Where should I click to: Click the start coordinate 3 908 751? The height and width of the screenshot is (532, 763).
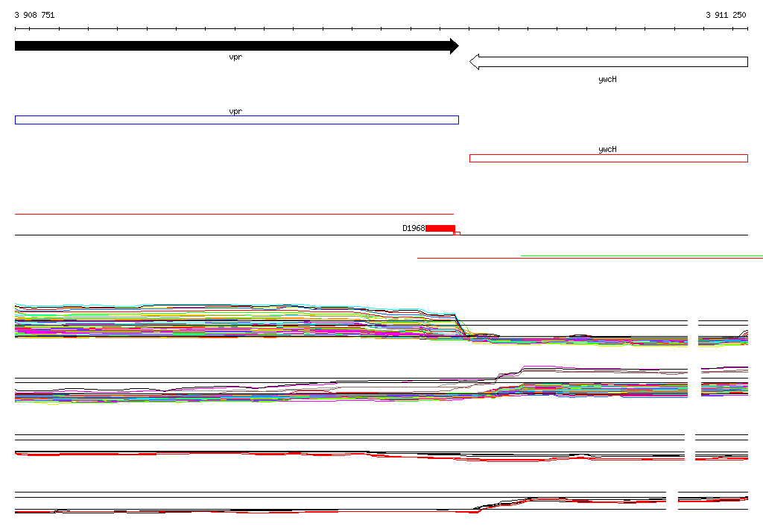tap(34, 15)
